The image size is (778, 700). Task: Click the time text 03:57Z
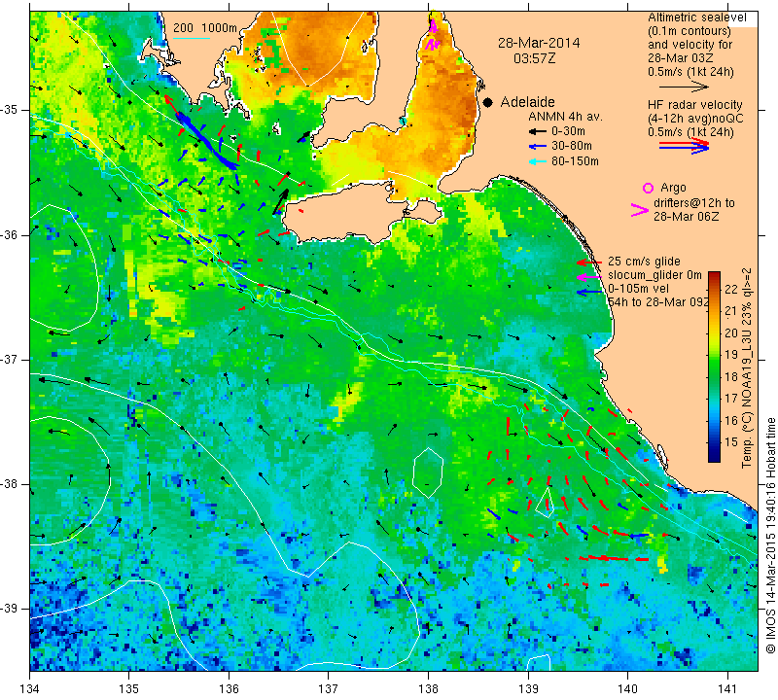point(534,58)
